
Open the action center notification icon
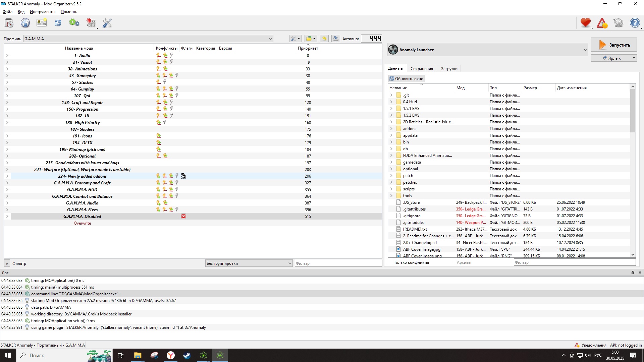[x=633, y=355]
